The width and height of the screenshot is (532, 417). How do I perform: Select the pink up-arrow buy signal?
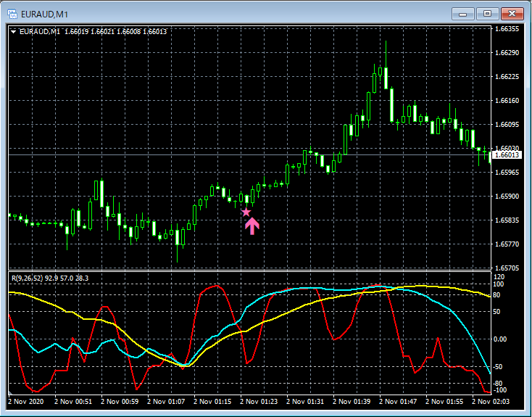coord(252,226)
